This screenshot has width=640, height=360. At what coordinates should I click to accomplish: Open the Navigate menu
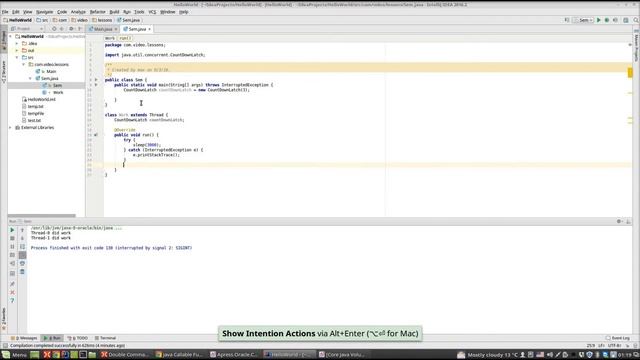pos(44,12)
